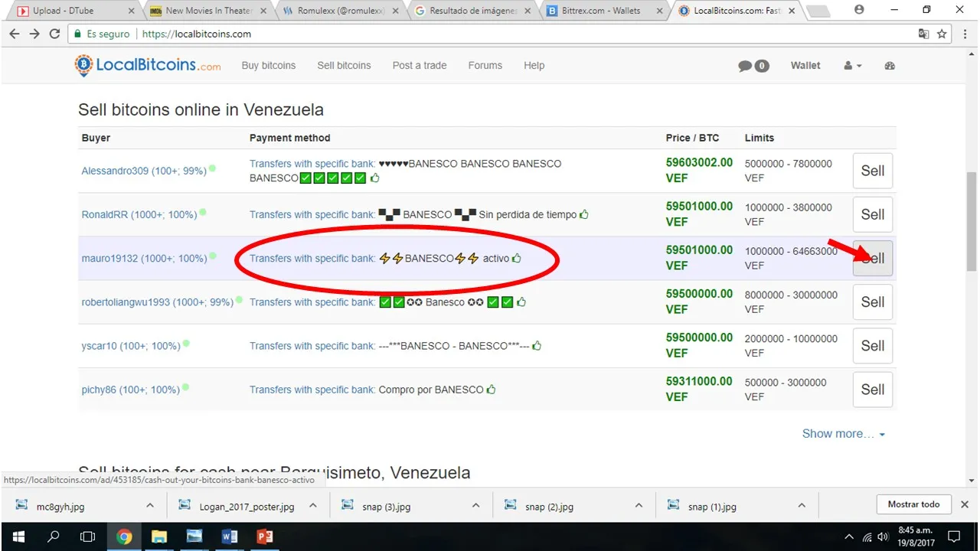Viewport: 980px width, 551px height.
Task: Click Mostrar todo downloads button
Action: 913,504
